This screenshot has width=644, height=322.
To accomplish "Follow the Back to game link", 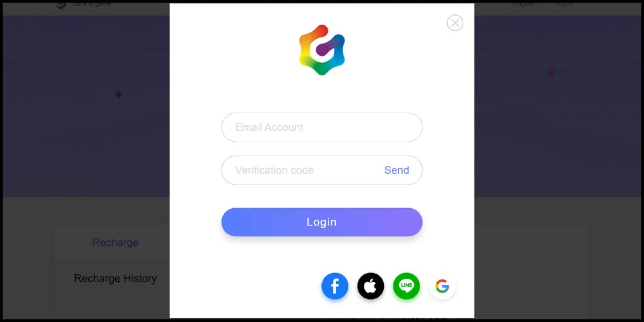I will [92, 5].
